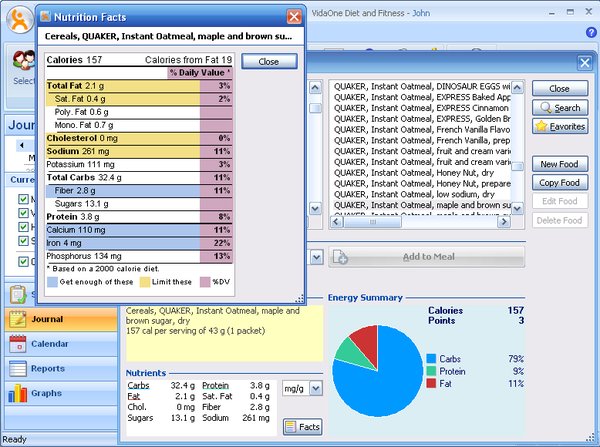This screenshot has height=447, width=600.
Task: Select QUAKER Instant Oatmeal maple and brown sugar row
Action: [x=422, y=205]
